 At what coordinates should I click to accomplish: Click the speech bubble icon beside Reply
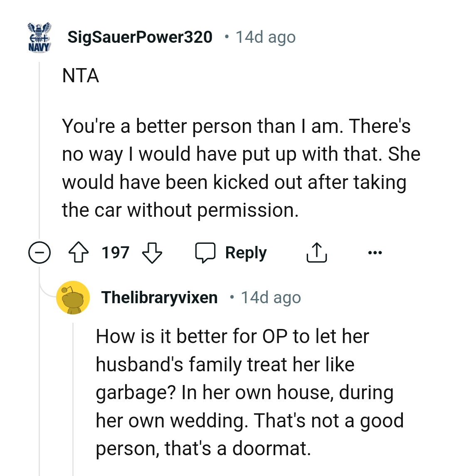tap(205, 253)
